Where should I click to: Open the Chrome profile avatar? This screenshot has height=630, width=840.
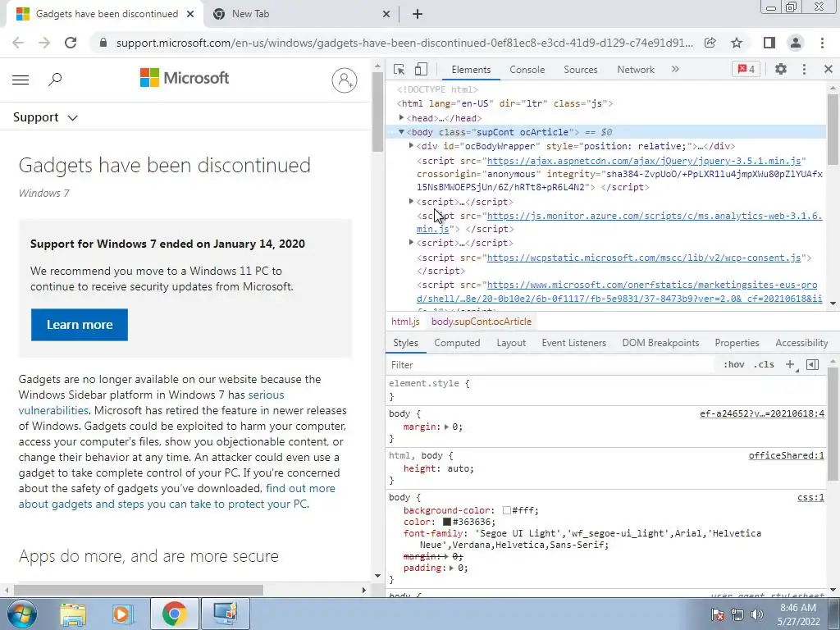coord(796,43)
